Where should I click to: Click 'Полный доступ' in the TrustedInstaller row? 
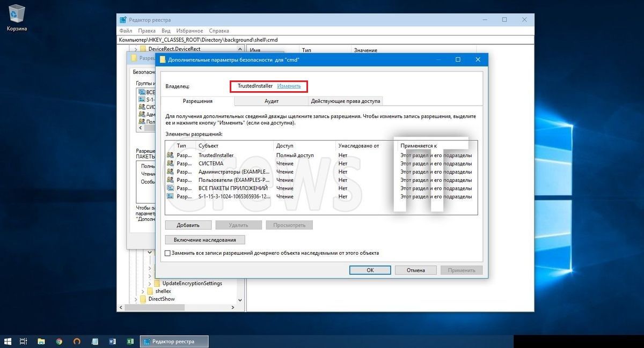(x=295, y=156)
